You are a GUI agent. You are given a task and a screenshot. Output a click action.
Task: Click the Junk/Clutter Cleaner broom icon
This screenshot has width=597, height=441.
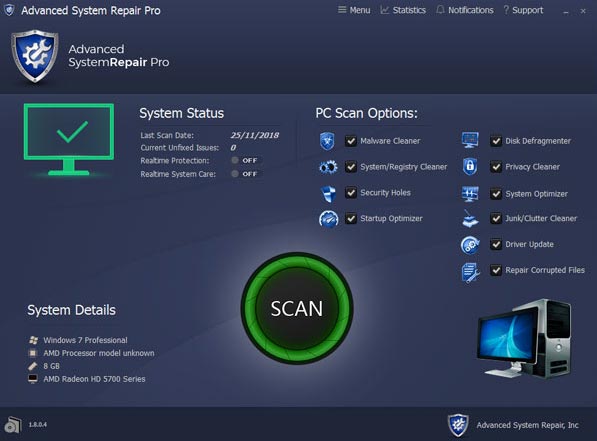470,219
